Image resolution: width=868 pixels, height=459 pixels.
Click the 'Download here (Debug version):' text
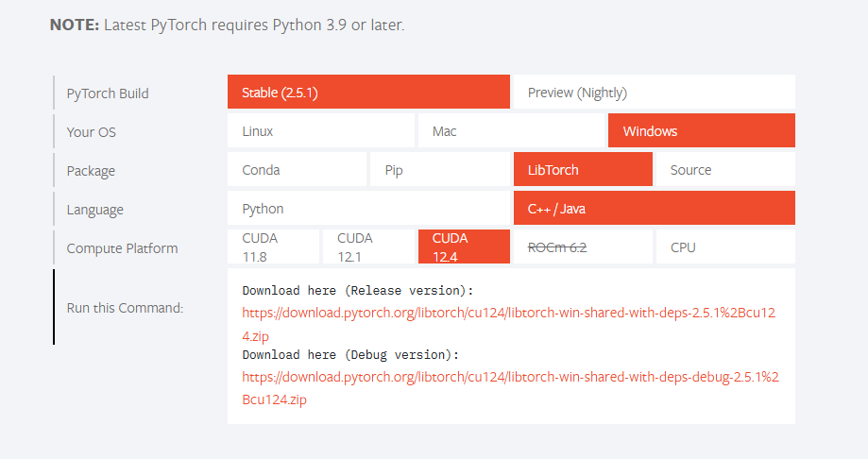point(350,355)
